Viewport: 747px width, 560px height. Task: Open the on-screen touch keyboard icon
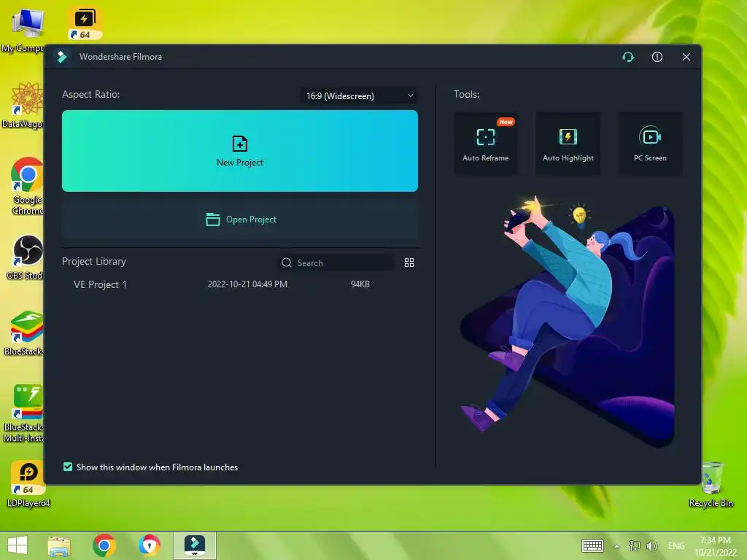pos(592,545)
